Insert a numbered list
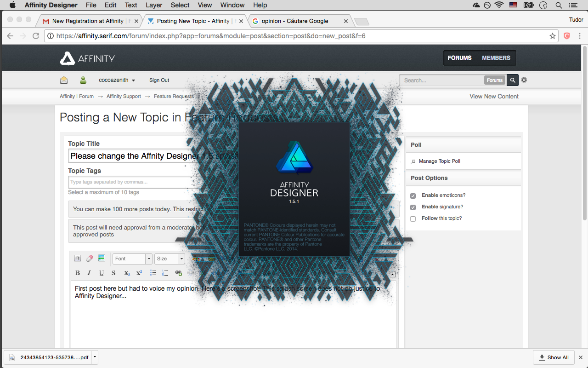The image size is (588, 368). click(165, 273)
